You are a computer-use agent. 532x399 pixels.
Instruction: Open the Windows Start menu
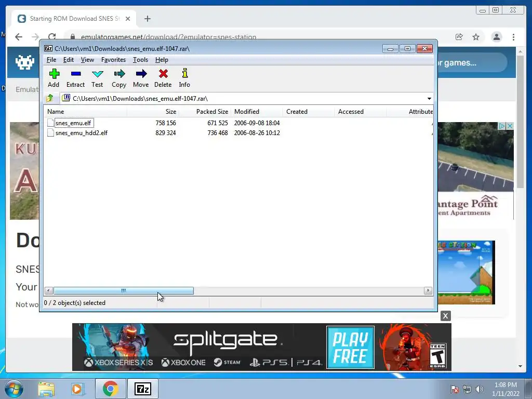pos(14,389)
